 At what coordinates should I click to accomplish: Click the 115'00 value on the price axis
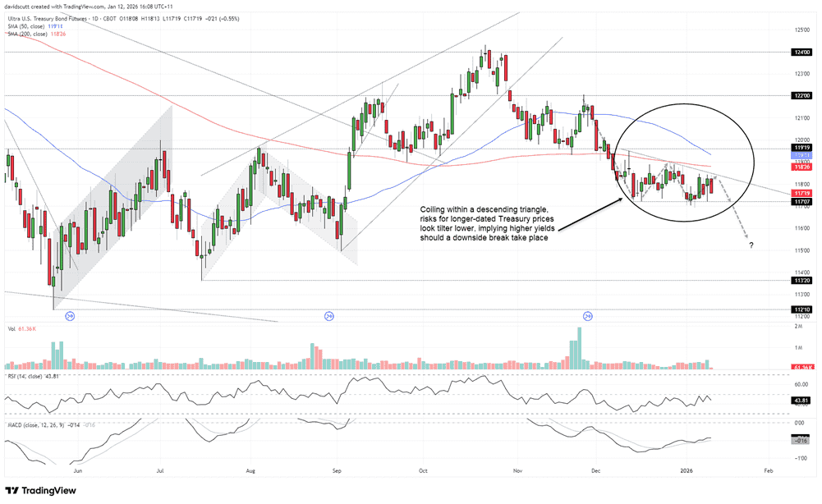pos(802,250)
